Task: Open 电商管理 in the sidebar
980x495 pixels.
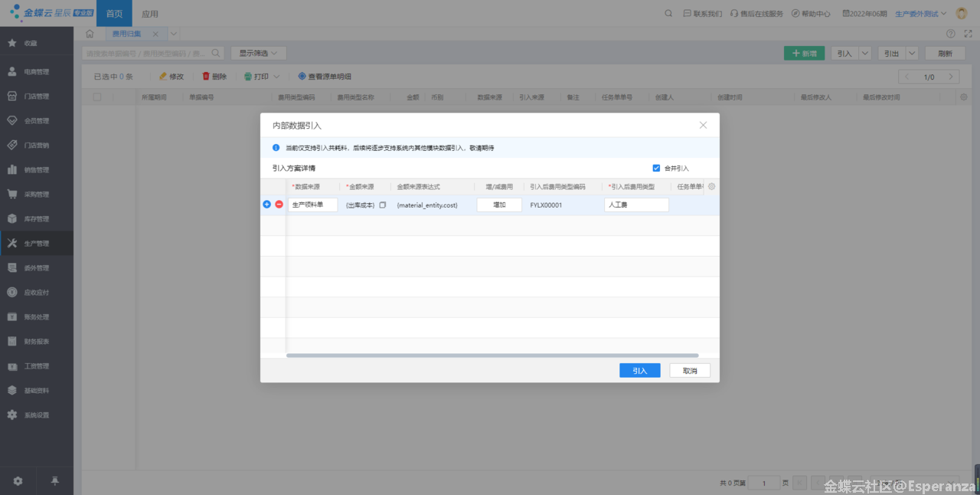Action: click(37, 72)
